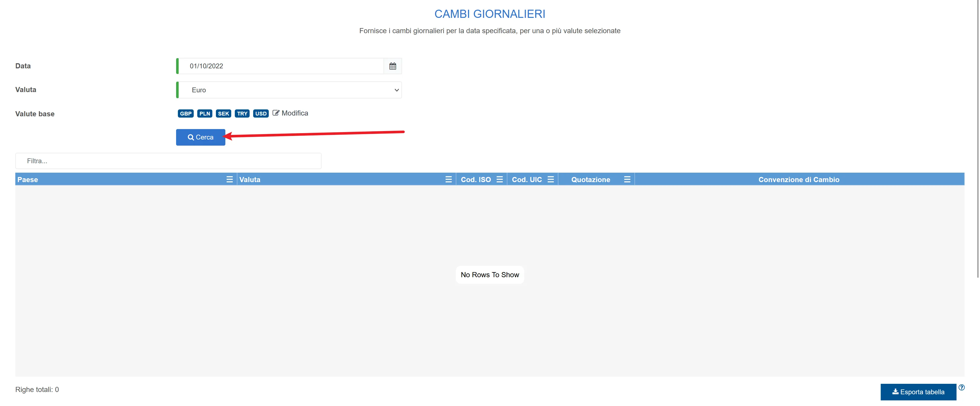Click the SEK currency tag
980x406 pixels.
point(223,114)
